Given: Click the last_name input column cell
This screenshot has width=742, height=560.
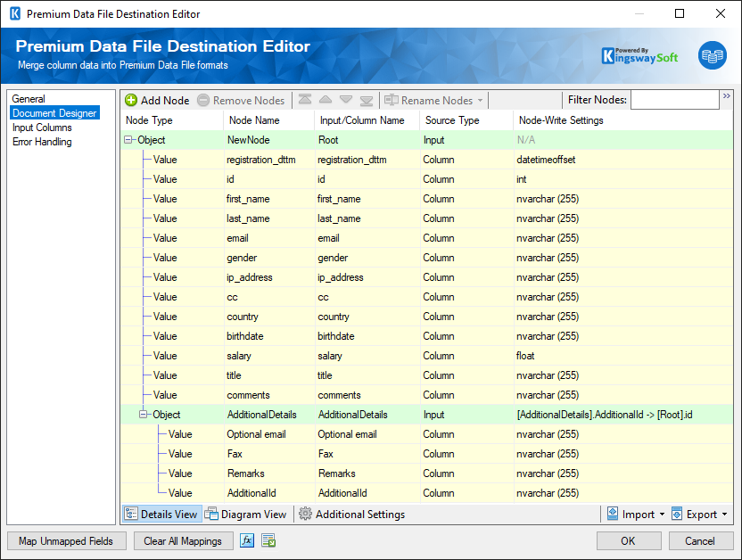Looking at the screenshot, I should 367,218.
